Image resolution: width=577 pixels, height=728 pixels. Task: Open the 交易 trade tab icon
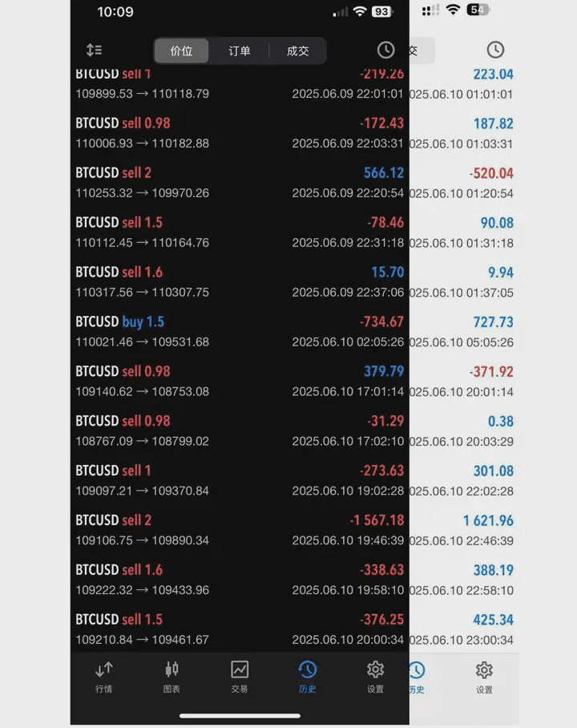pyautogui.click(x=240, y=676)
